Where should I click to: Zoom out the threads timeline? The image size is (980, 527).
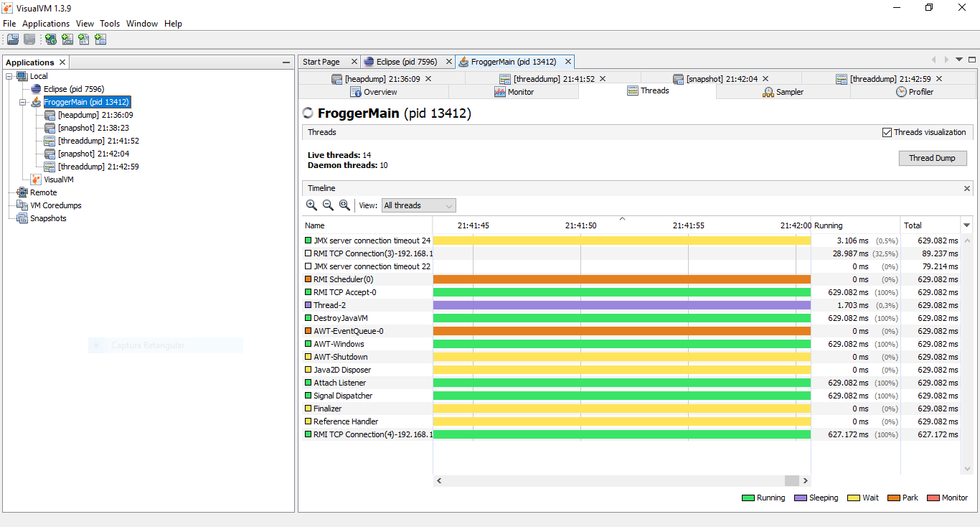328,205
